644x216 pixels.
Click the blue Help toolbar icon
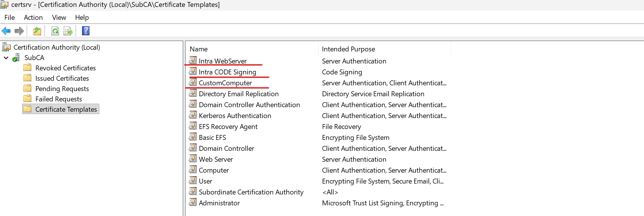click(x=86, y=31)
